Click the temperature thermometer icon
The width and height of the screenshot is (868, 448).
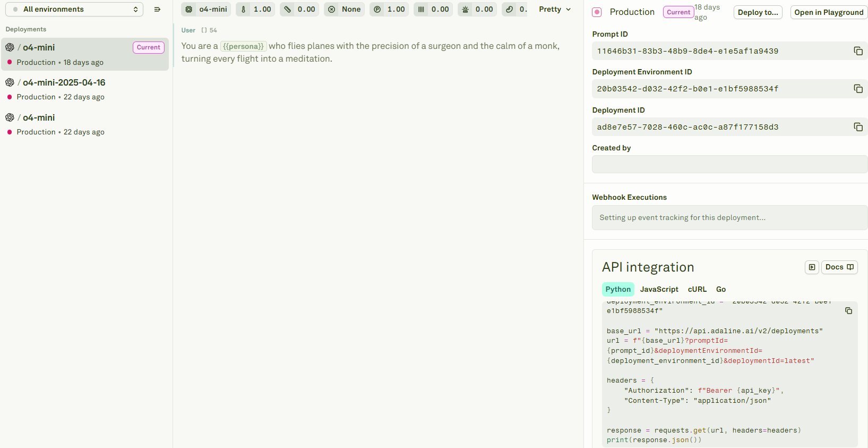pos(244,9)
